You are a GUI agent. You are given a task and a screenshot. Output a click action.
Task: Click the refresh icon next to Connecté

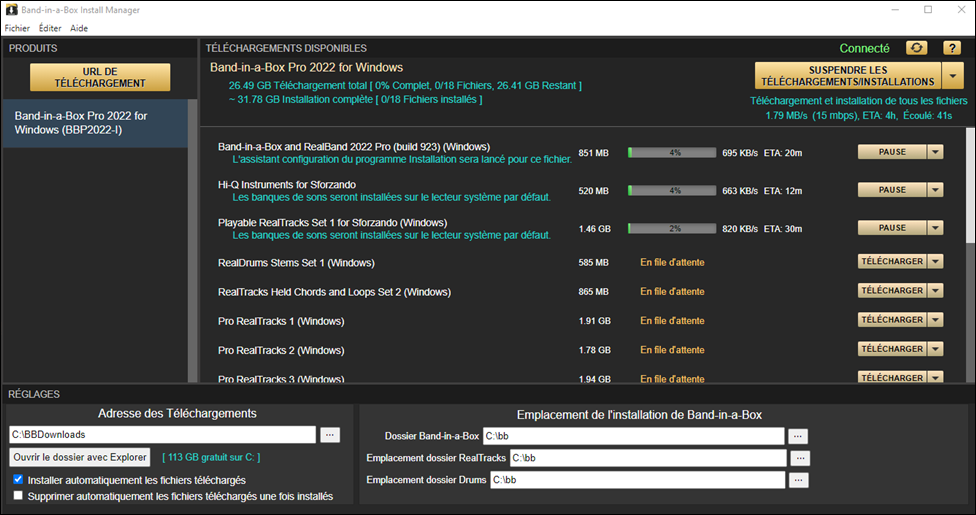click(916, 48)
